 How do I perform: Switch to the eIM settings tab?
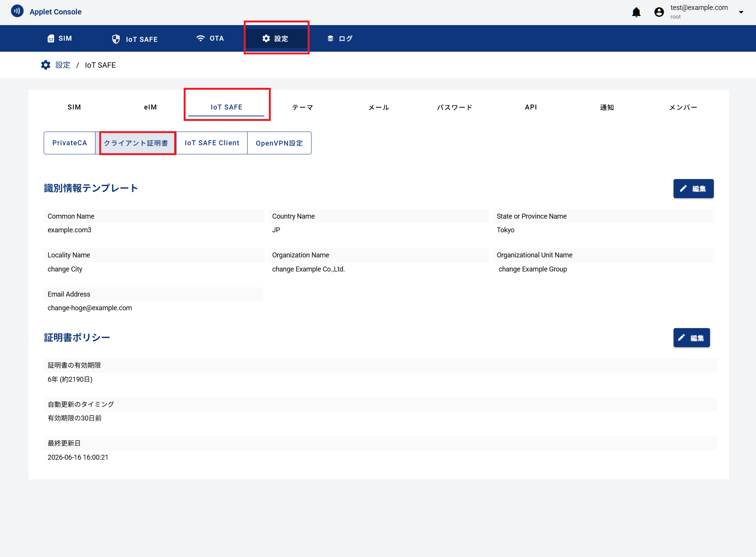coord(151,107)
